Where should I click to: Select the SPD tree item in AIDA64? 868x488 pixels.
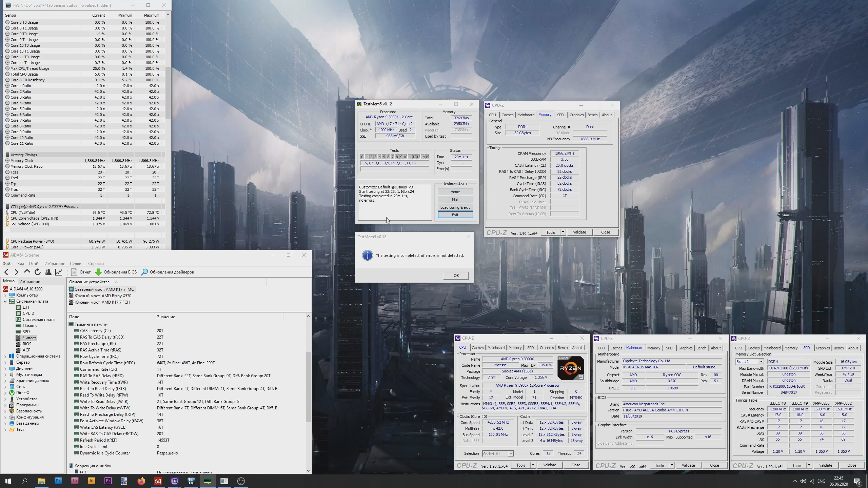(x=26, y=332)
